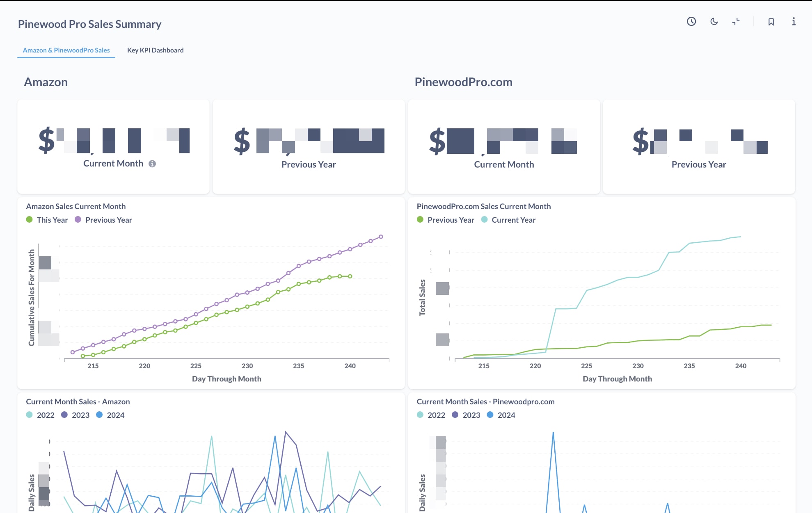Click the Amazon Previous Year sales card
The width and height of the screenshot is (812, 513).
[x=309, y=146]
